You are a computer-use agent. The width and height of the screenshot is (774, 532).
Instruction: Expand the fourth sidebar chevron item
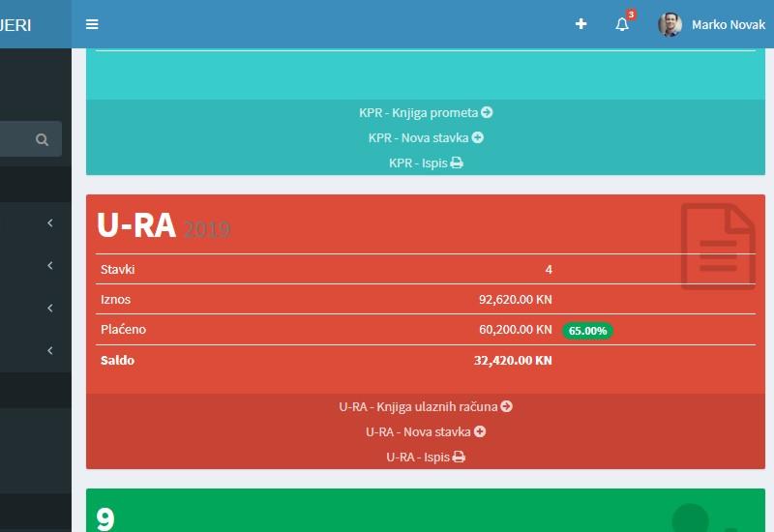pyautogui.click(x=50, y=350)
